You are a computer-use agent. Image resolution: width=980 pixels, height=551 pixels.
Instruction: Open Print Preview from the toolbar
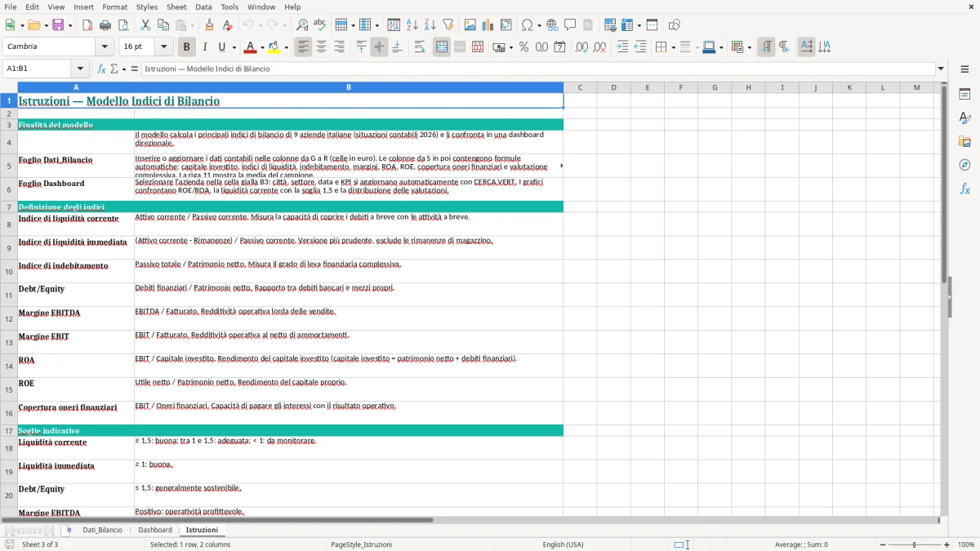pyautogui.click(x=123, y=25)
